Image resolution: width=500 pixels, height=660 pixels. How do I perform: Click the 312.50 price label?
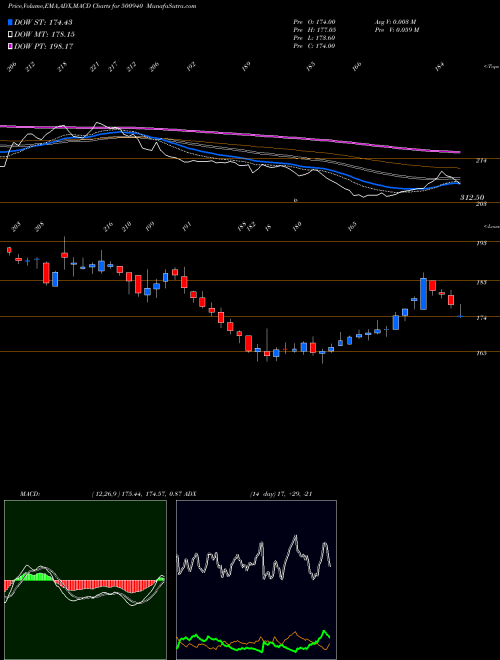(472, 197)
